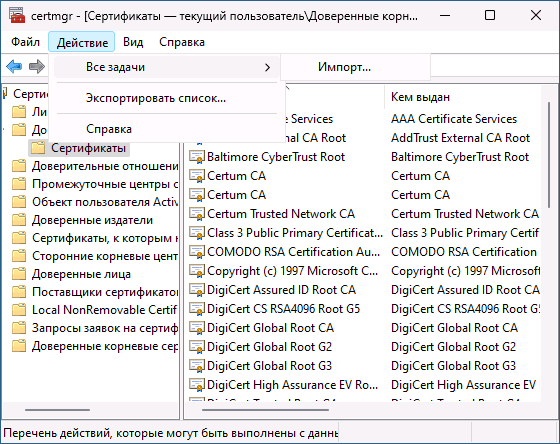Click the DigiCert CS RSA4096 Root G5 icon

pyautogui.click(x=197, y=309)
